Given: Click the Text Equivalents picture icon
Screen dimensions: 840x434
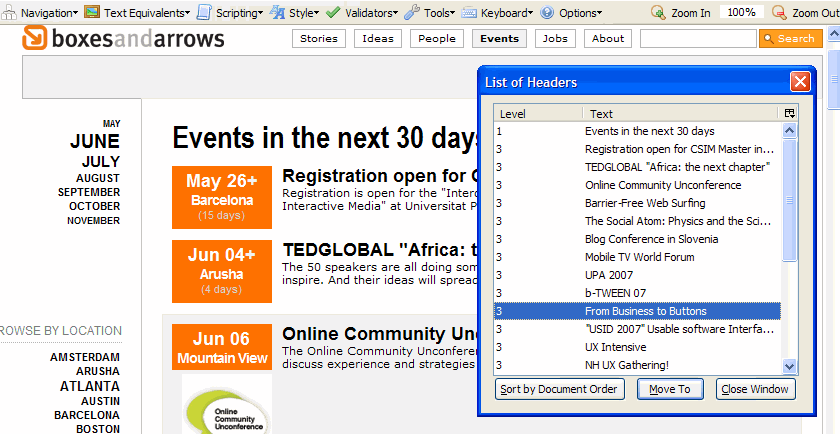Looking at the screenshot, I should click(92, 12).
